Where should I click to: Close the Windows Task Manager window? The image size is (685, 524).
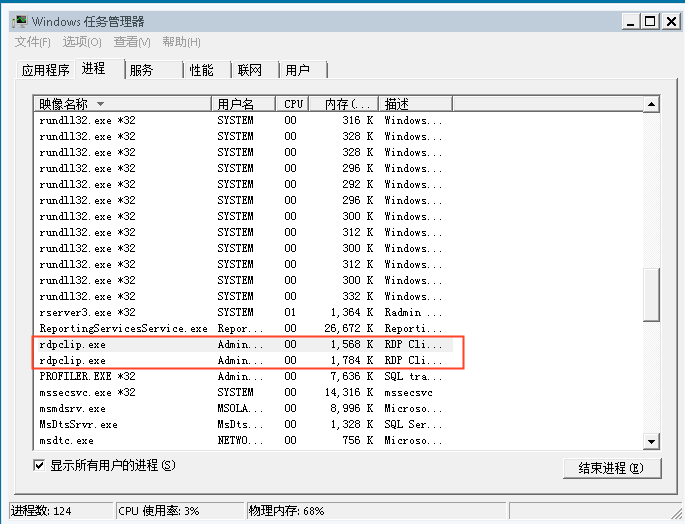click(670, 20)
